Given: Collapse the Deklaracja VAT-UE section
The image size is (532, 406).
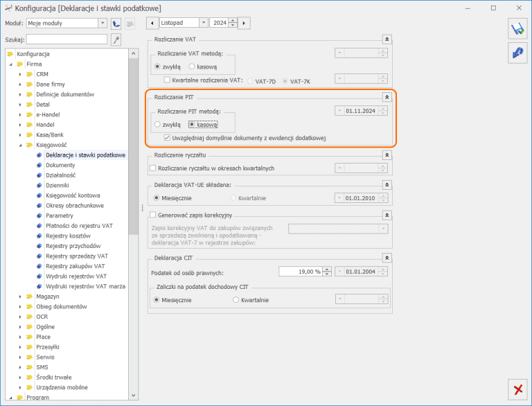Looking at the screenshot, I should pos(387,185).
